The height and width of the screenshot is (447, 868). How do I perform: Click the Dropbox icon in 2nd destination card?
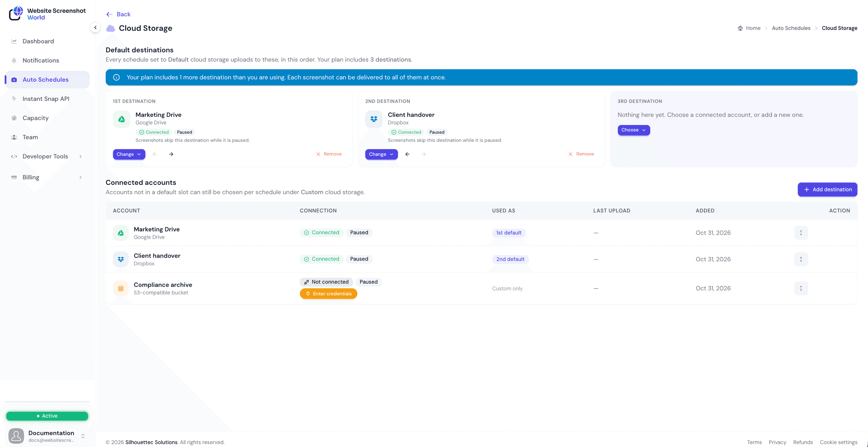pyautogui.click(x=374, y=119)
